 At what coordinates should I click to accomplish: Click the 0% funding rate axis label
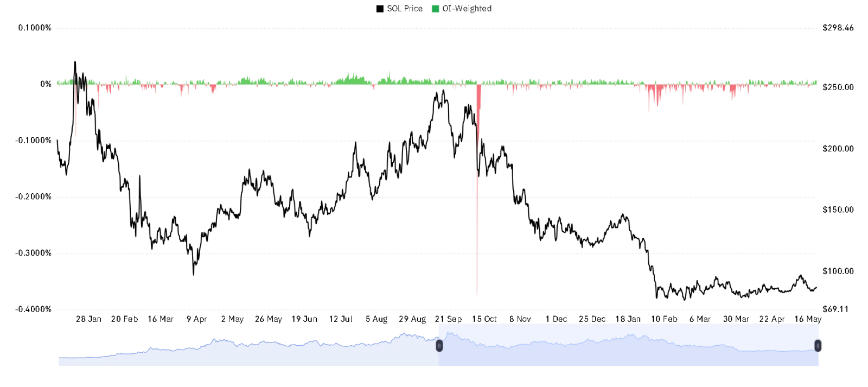point(46,84)
